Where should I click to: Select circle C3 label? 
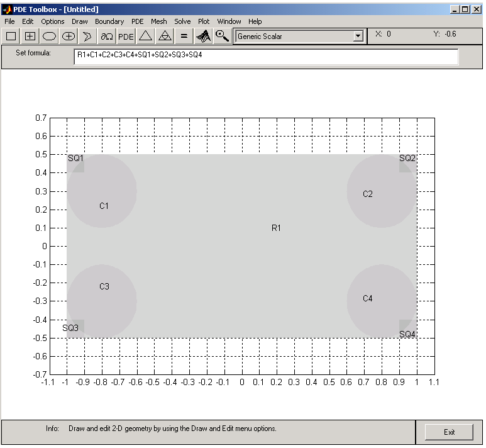pyautogui.click(x=104, y=286)
